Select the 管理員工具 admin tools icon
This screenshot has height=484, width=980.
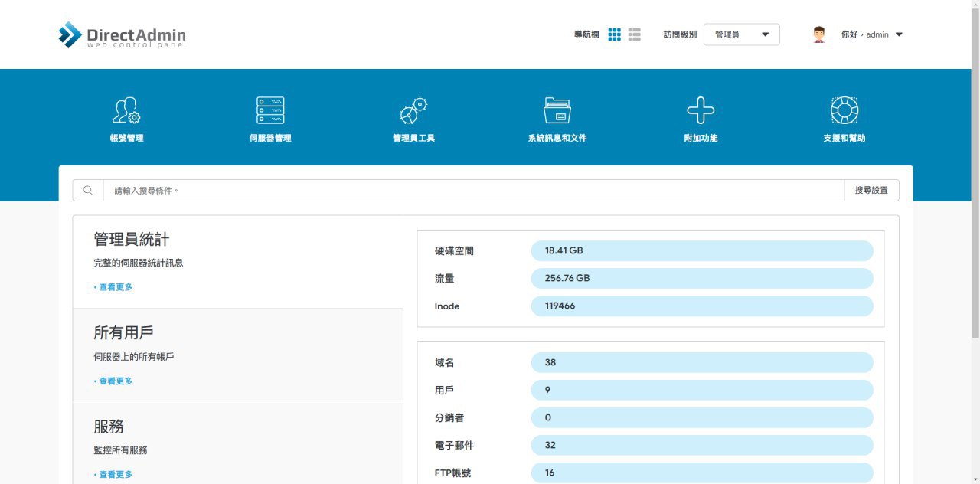(413, 111)
